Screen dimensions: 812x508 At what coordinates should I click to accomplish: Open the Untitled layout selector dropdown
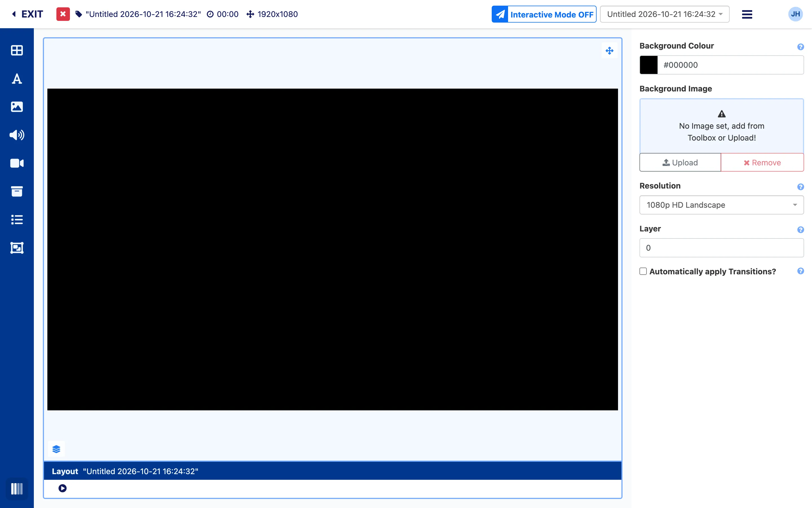pos(664,14)
